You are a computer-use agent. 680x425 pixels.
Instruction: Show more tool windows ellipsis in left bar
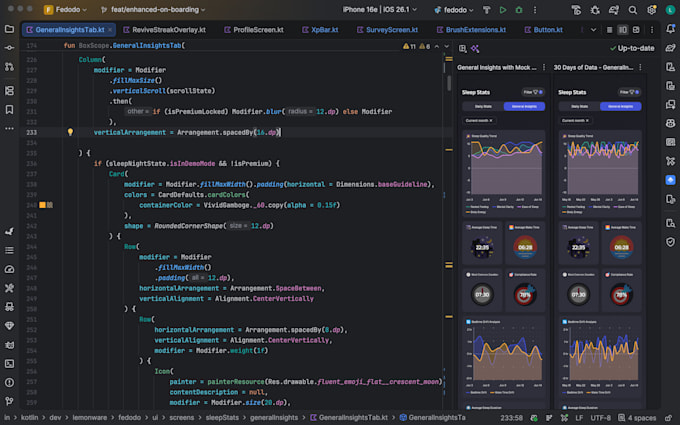tap(9, 128)
